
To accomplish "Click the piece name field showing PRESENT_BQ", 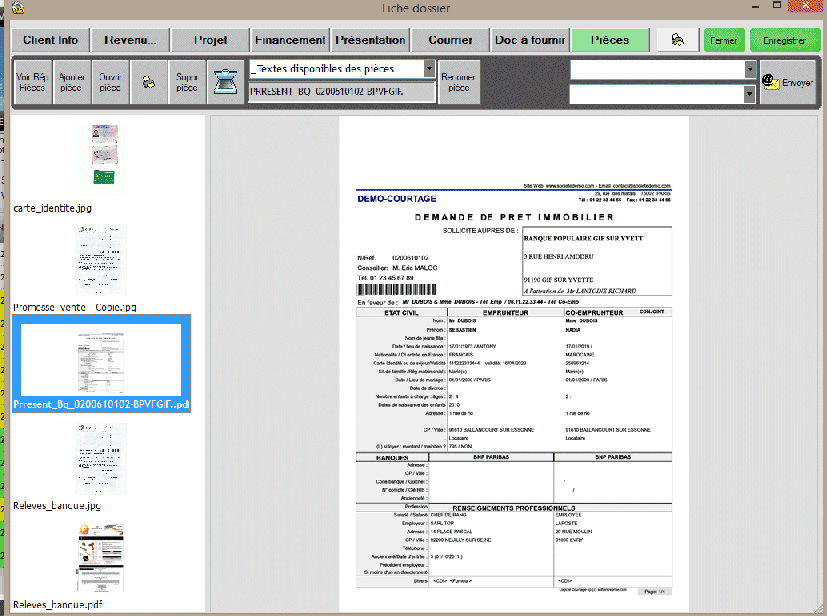I will point(342,92).
